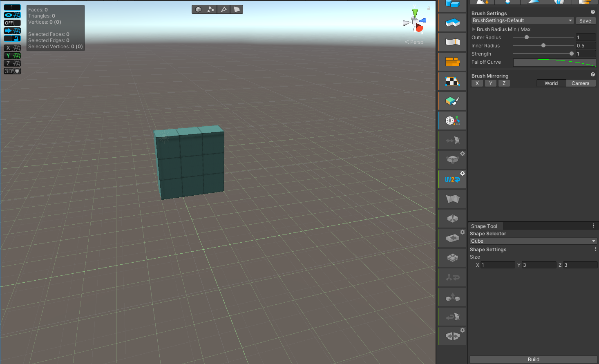Open the Poly Shape tool
599x364 pixels.
pyautogui.click(x=452, y=22)
